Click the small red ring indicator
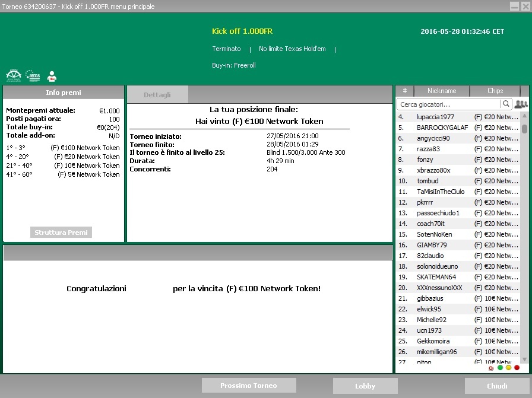 (491, 368)
